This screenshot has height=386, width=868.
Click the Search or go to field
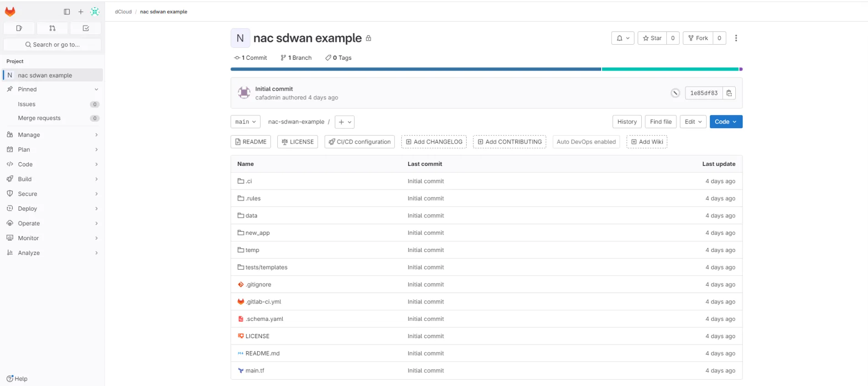52,45
